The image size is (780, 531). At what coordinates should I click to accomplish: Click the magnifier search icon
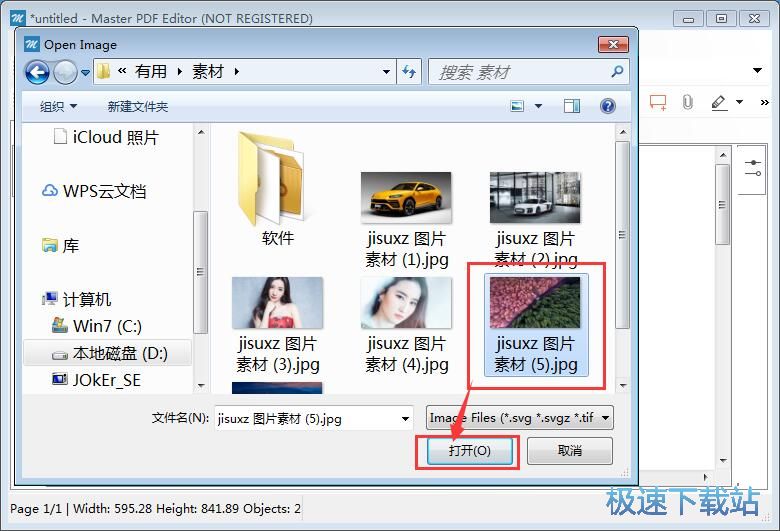pyautogui.click(x=617, y=72)
